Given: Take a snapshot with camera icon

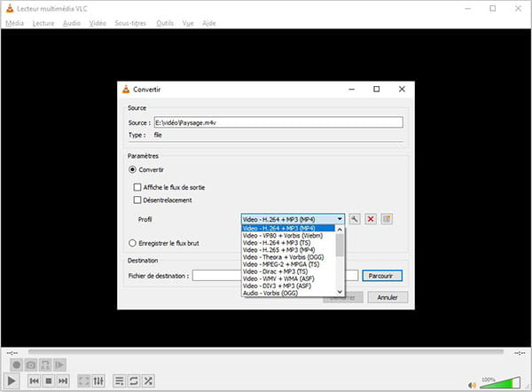Looking at the screenshot, I should point(31,365).
